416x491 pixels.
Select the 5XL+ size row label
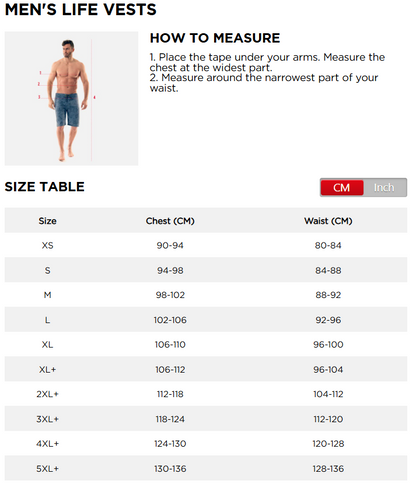[47, 469]
